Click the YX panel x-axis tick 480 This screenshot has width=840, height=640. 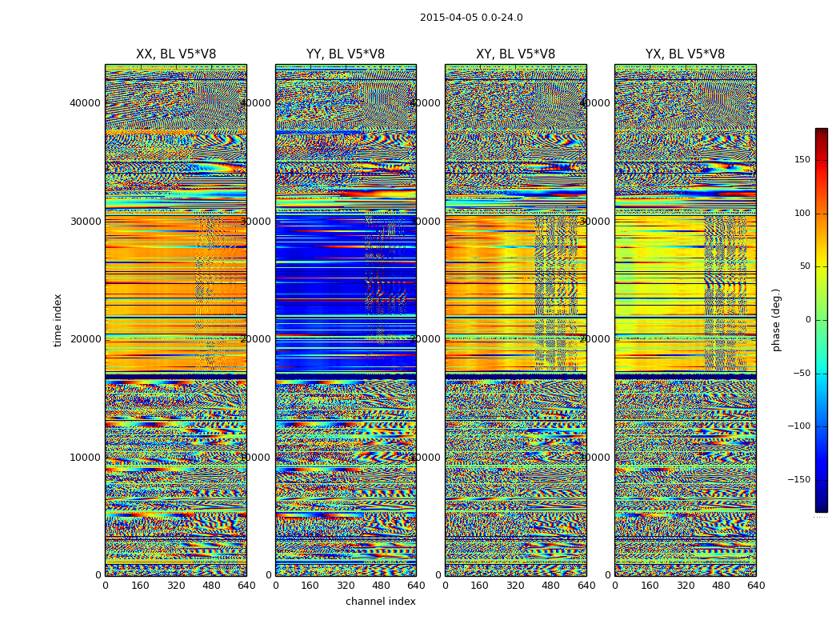tap(721, 586)
